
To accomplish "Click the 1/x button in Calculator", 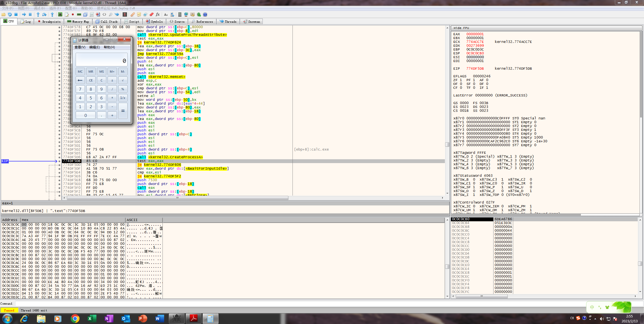I will [x=123, y=98].
